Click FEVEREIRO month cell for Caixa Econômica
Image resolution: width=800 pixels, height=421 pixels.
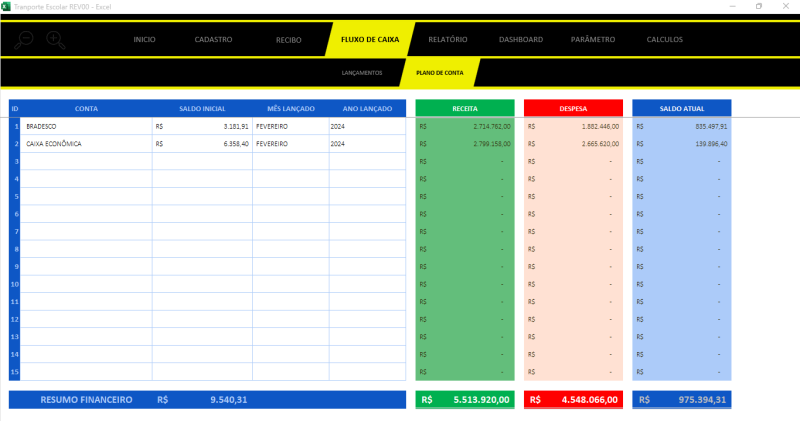point(290,144)
